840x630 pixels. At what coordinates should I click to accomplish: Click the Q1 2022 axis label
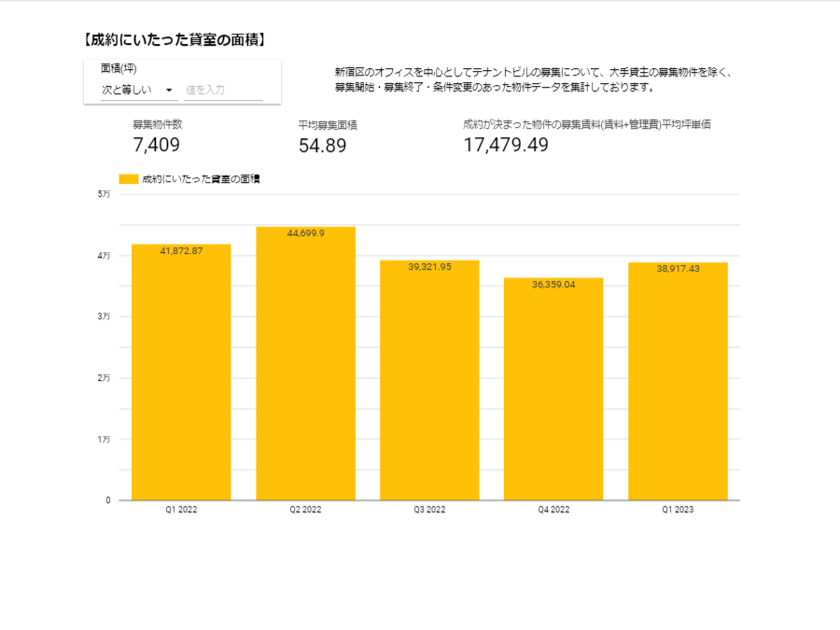[181, 510]
